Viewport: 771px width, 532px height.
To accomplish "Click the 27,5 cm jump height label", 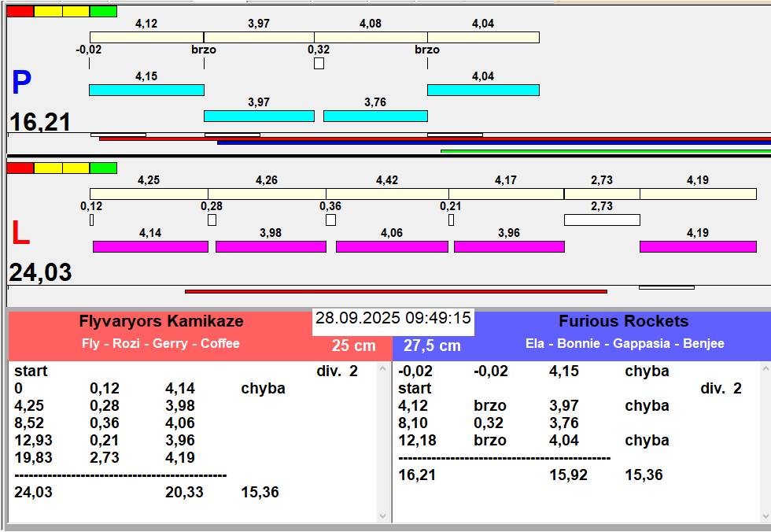I will coord(432,345).
